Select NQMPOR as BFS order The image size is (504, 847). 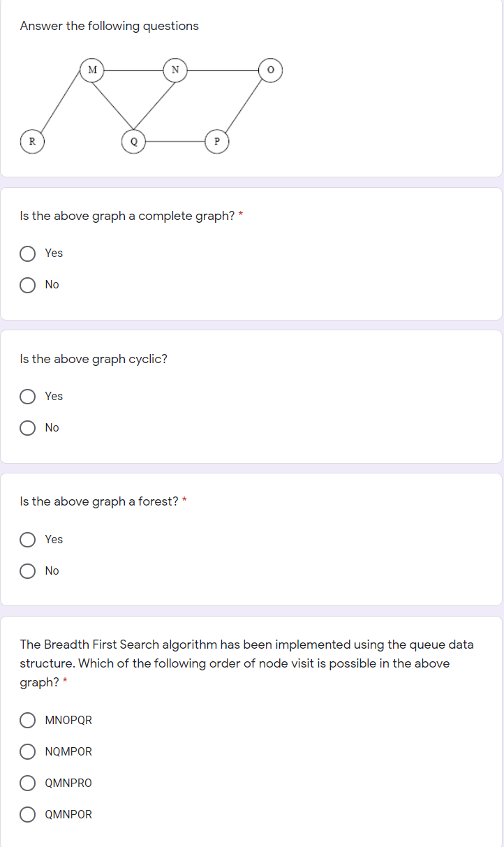coord(28,751)
